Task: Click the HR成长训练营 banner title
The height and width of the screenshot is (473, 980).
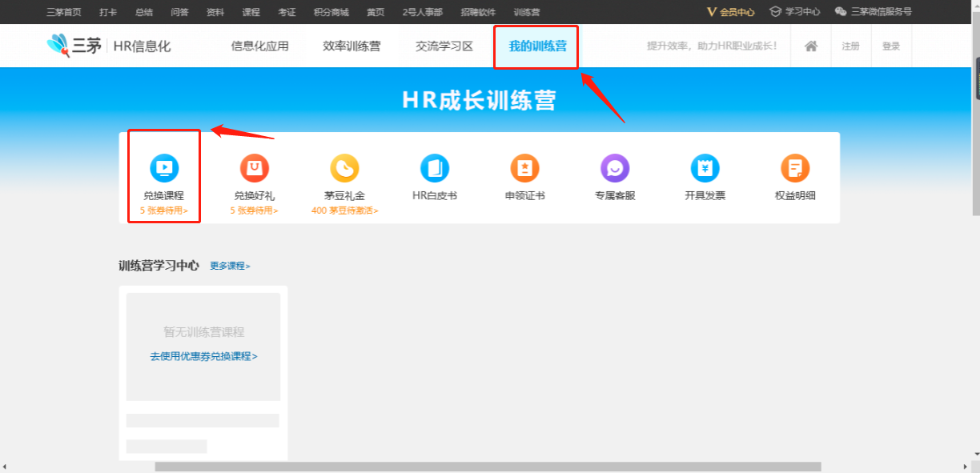Action: point(479,100)
